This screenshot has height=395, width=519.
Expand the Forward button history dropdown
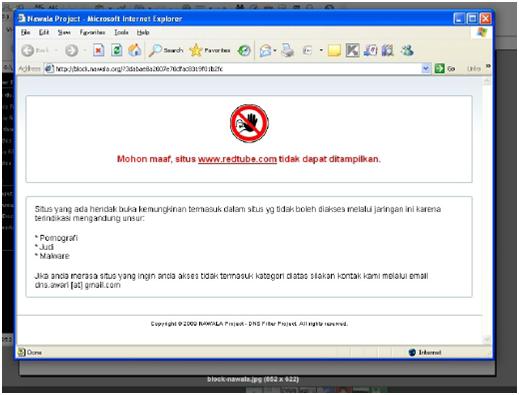point(85,51)
